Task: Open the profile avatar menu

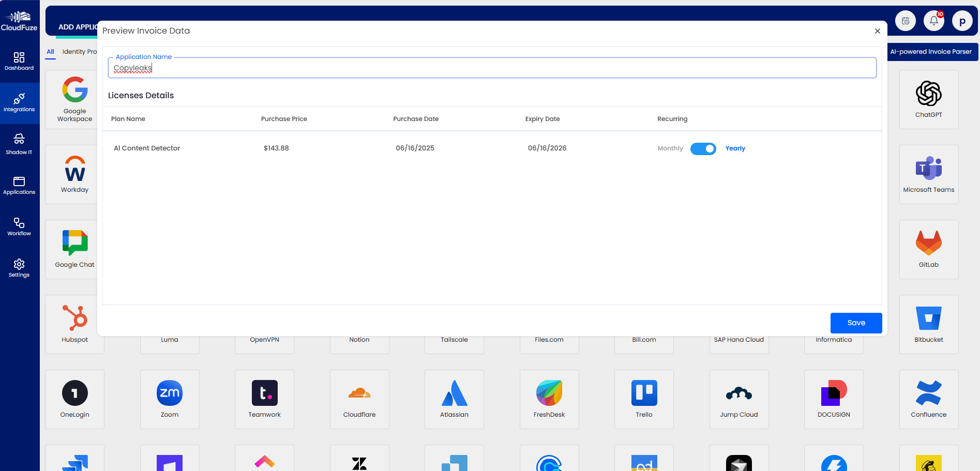Action: pos(962,20)
